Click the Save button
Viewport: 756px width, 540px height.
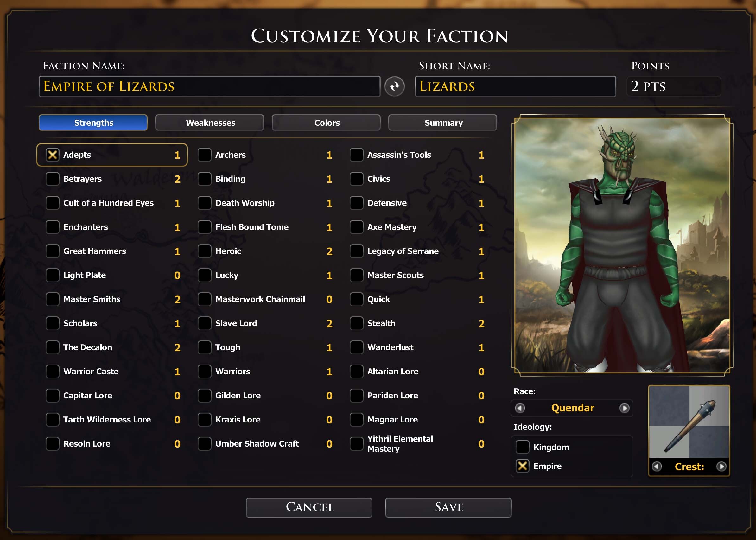[x=448, y=507]
